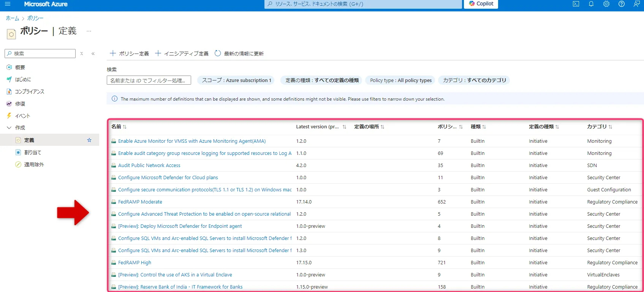Open the 定義の種類 filter pill
This screenshot has height=292, width=644.
point(322,80)
